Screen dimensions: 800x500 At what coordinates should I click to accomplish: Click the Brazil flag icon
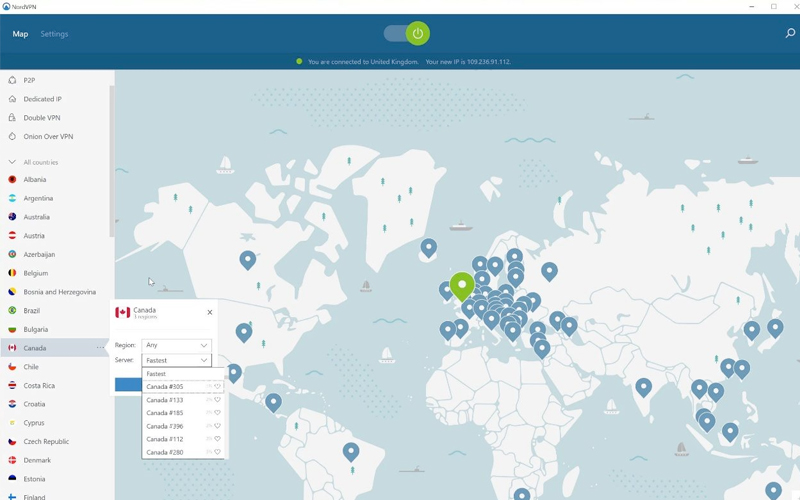[x=12, y=311]
